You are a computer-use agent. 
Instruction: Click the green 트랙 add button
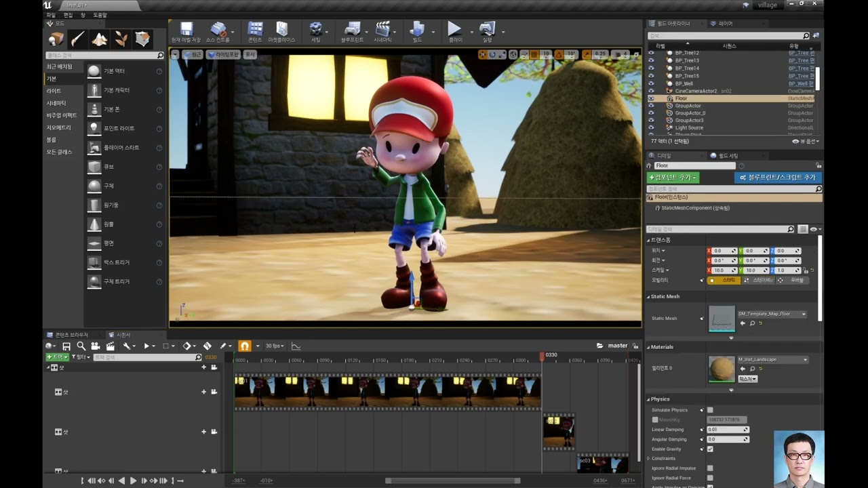click(x=58, y=357)
